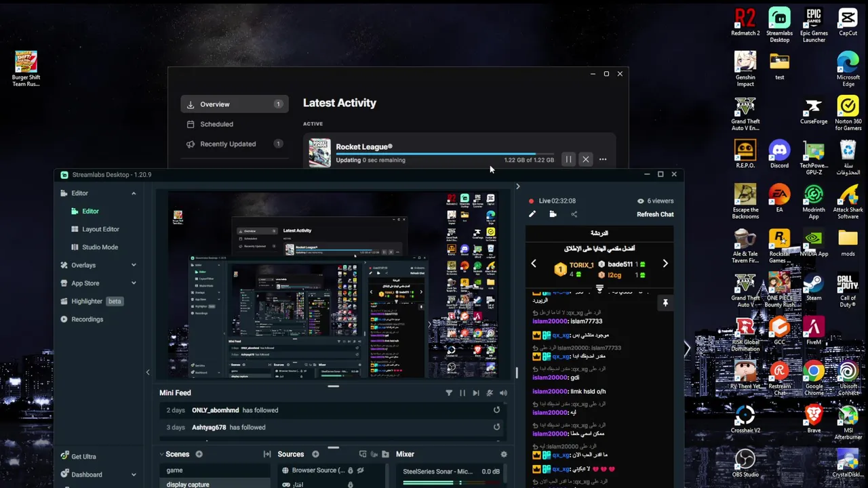Skip current alert in Mini Feed

coord(476,393)
